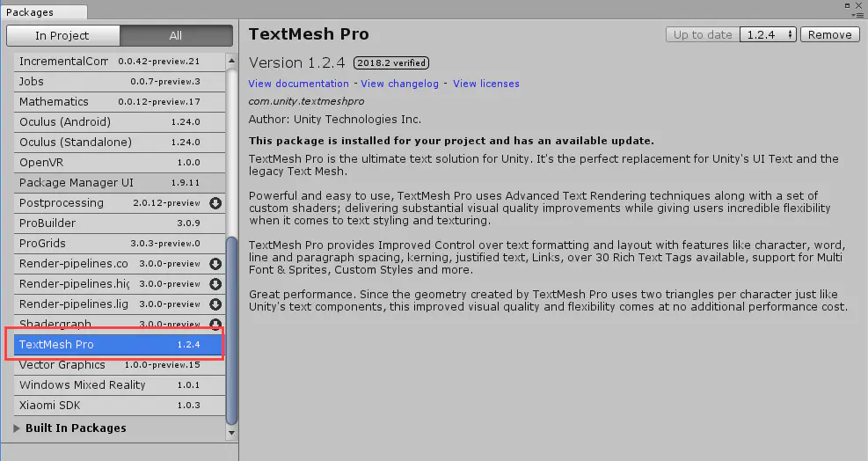This screenshot has height=461, width=868.
Task: Click the scroll up arrow of package list
Action: coord(231,61)
